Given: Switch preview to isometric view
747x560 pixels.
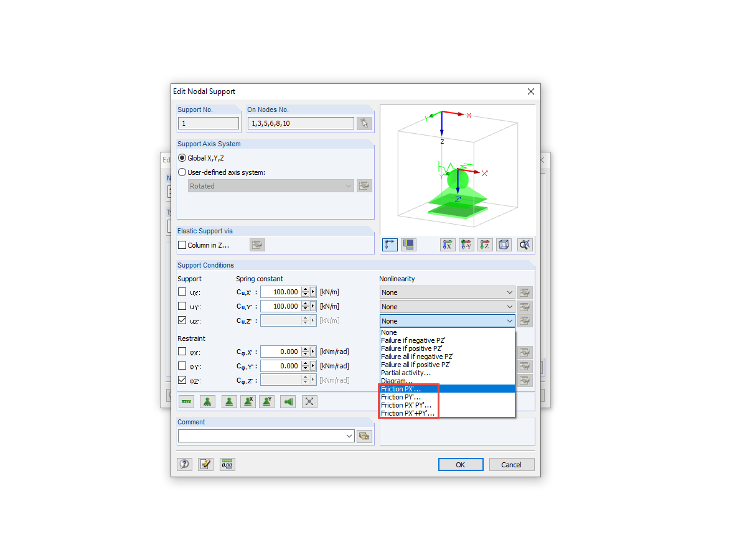Looking at the screenshot, I should [x=504, y=245].
